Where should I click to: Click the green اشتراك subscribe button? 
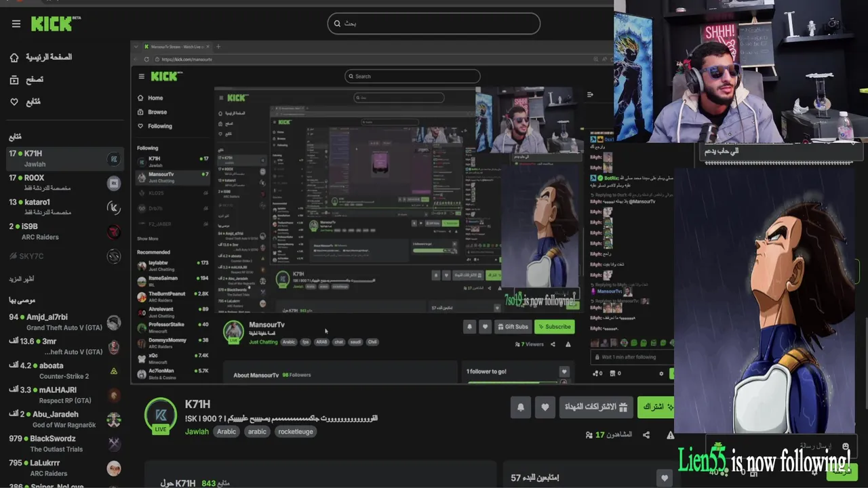[656, 407]
